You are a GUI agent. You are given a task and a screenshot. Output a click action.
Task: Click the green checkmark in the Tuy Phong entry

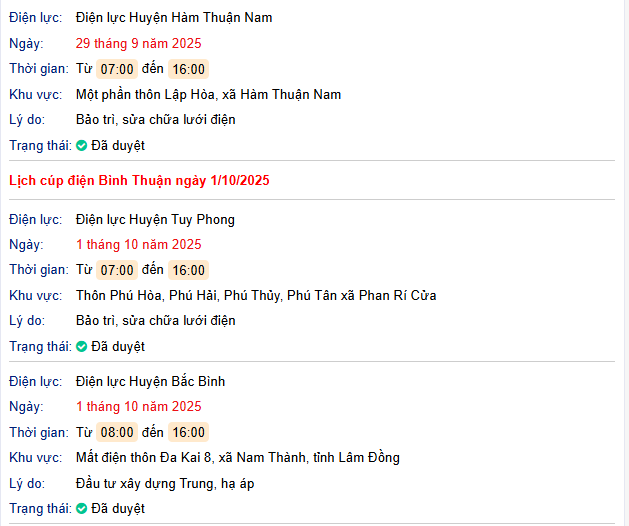click(x=82, y=346)
